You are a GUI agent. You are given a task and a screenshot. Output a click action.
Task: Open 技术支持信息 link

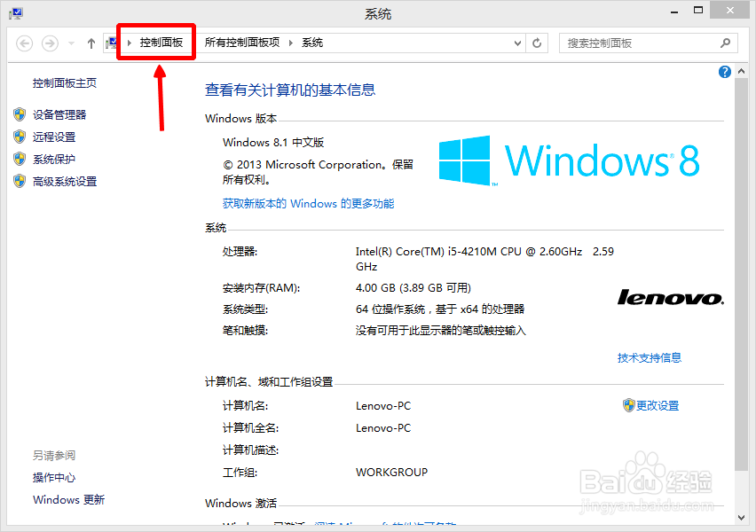650,358
